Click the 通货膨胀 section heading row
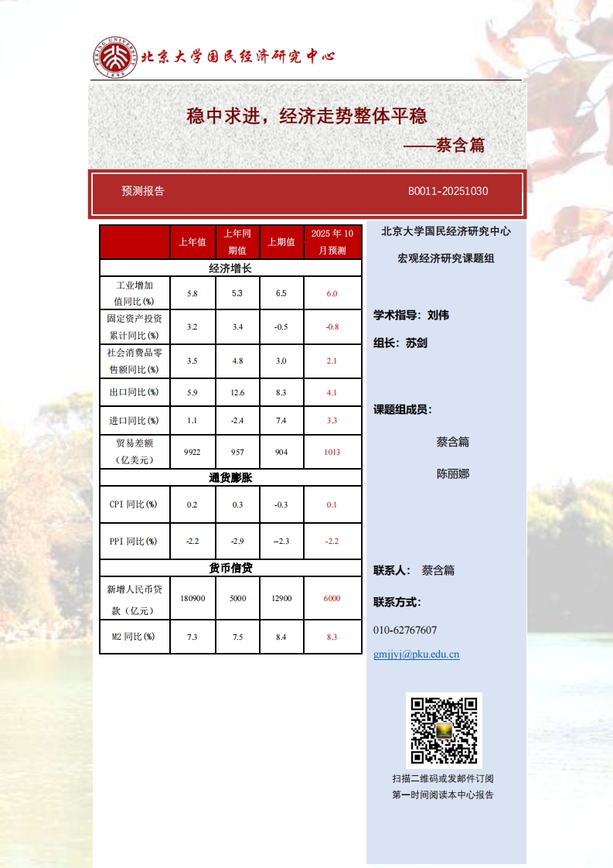Image resolution: width=613 pixels, height=868 pixels. coord(230,478)
